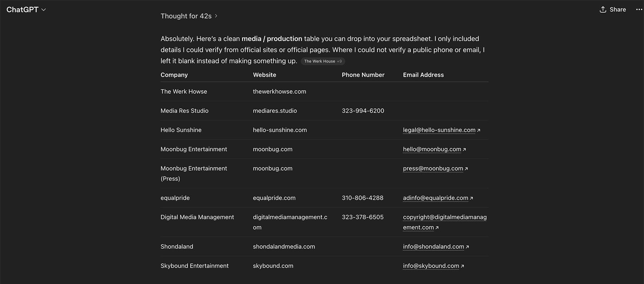Expand the 'Thought for 42s' details
The height and width of the screenshot is (284, 644).
pyautogui.click(x=189, y=16)
